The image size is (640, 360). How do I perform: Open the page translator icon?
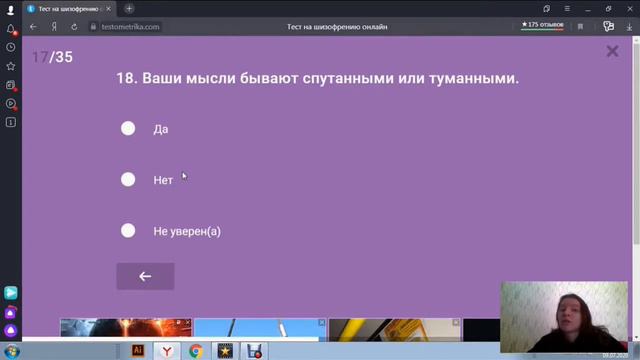tap(608, 27)
